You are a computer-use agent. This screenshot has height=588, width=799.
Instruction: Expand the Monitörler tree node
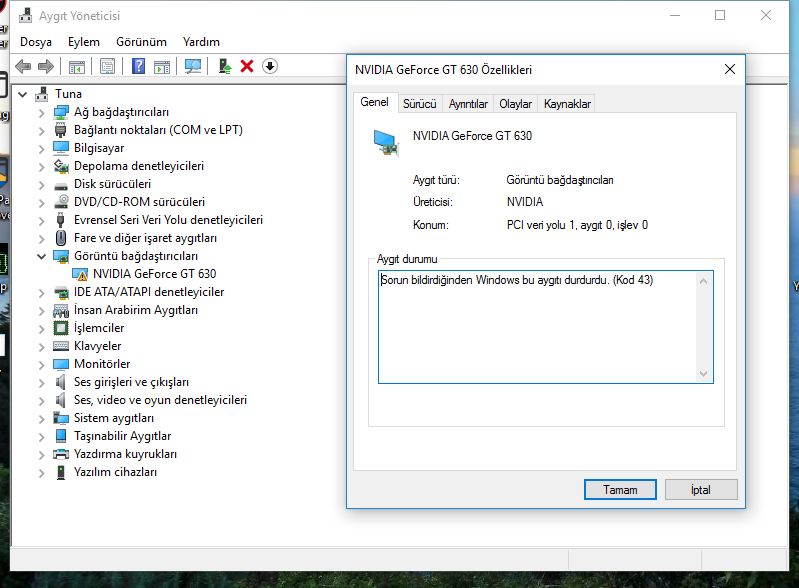click(42, 364)
